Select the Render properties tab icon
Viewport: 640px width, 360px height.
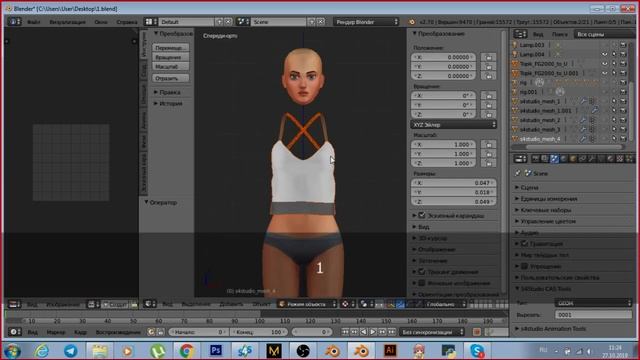pos(536,159)
